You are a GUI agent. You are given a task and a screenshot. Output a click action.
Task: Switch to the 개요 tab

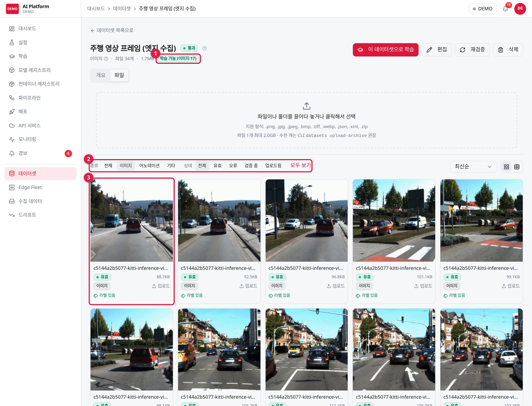tap(101, 75)
